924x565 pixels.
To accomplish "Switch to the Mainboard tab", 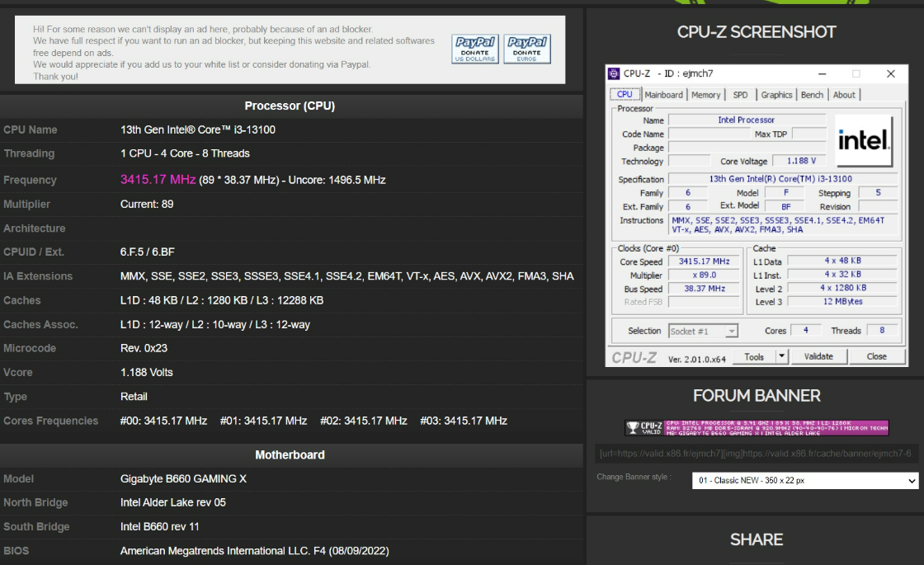I will coord(663,95).
